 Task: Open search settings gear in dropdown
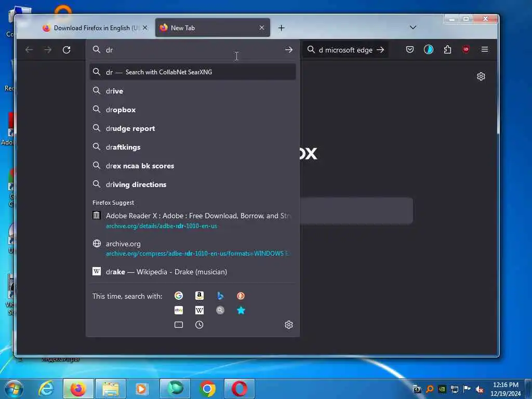pos(289,325)
